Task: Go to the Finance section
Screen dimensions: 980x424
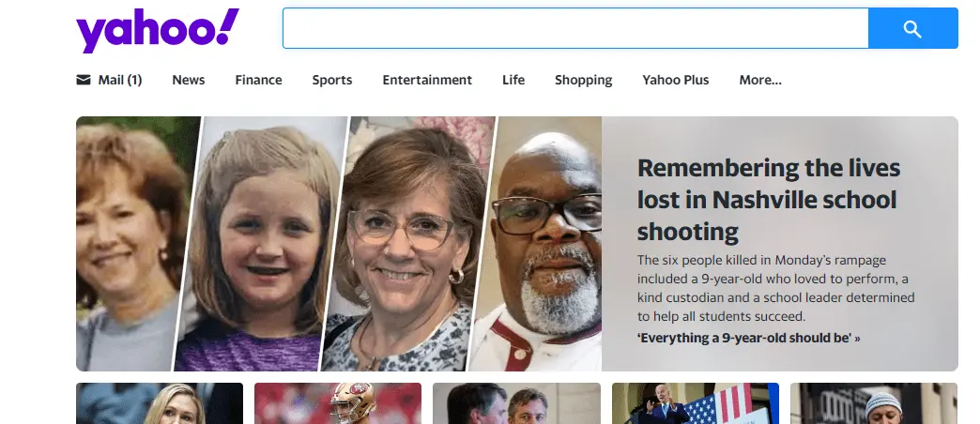Action: [x=258, y=80]
